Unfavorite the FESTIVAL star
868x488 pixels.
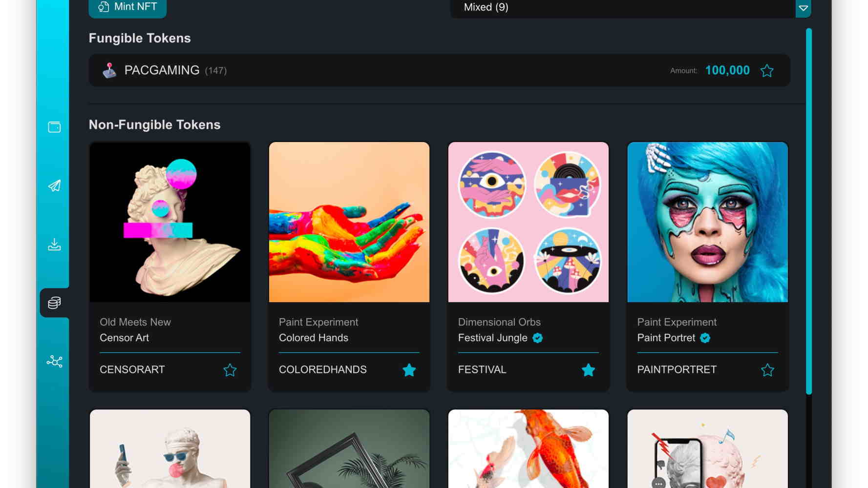pyautogui.click(x=589, y=370)
